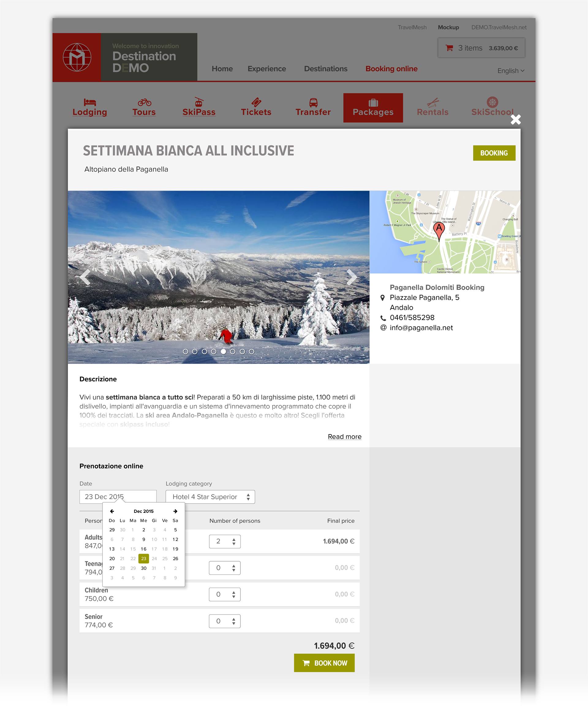Pick December 16 in the calendar
588x712 pixels.
pyautogui.click(x=144, y=549)
